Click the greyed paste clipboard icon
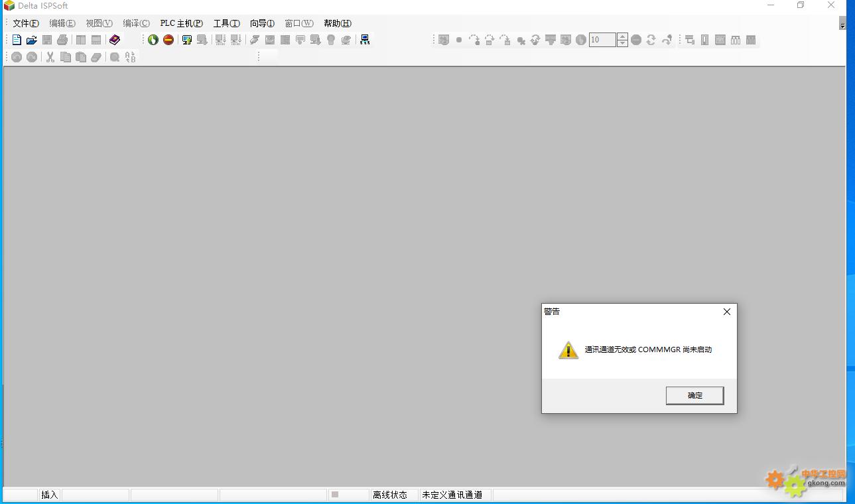 (x=81, y=57)
